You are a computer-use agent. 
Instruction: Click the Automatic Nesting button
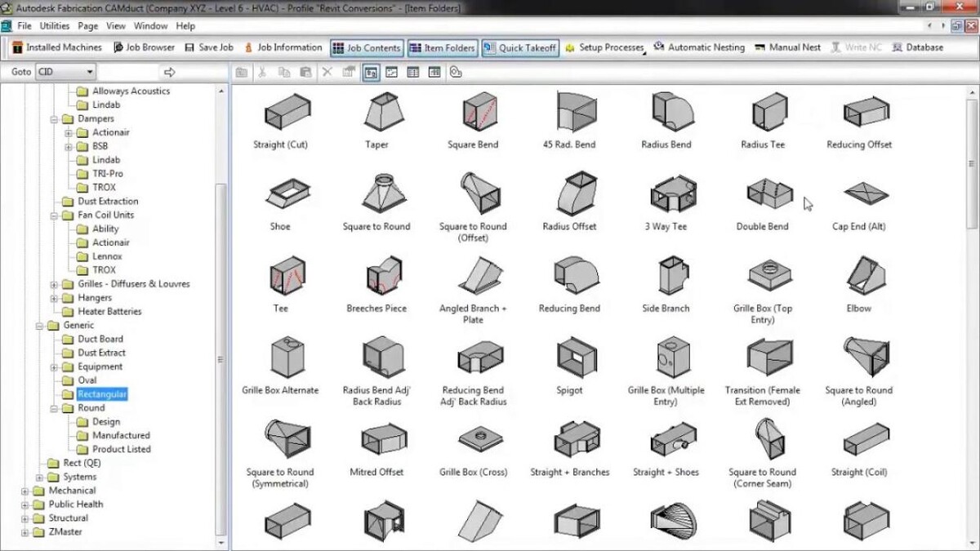[699, 47]
